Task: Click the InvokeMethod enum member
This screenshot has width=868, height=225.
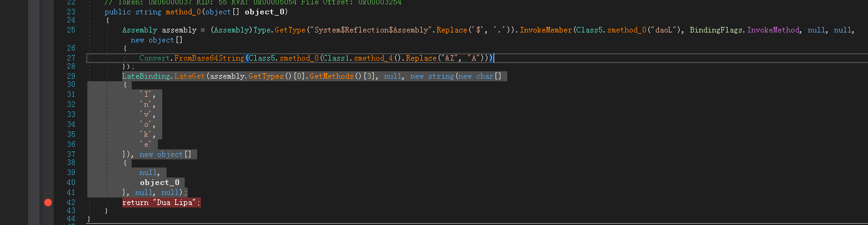Action: [x=772, y=30]
